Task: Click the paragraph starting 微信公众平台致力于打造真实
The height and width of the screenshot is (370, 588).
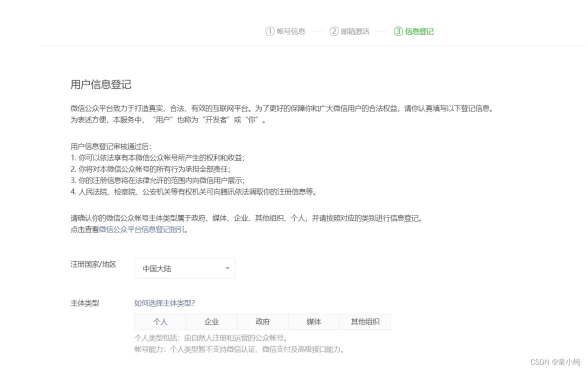Action: 283,108
